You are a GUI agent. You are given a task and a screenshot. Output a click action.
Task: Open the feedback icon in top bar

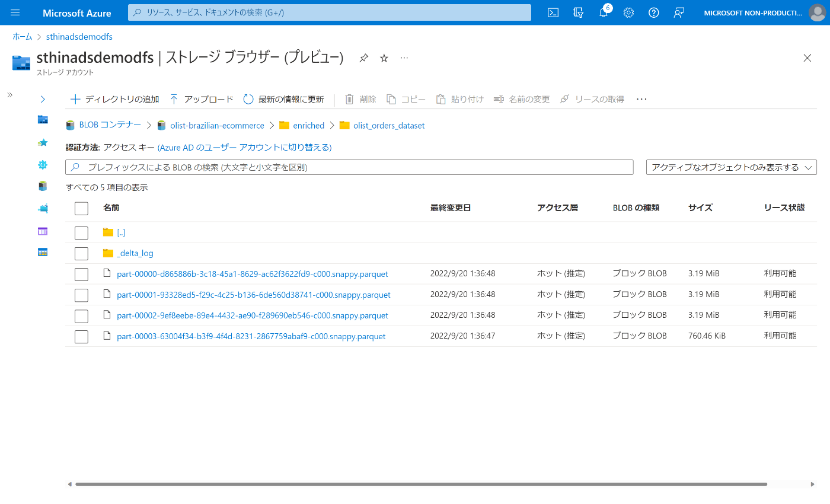coord(679,12)
